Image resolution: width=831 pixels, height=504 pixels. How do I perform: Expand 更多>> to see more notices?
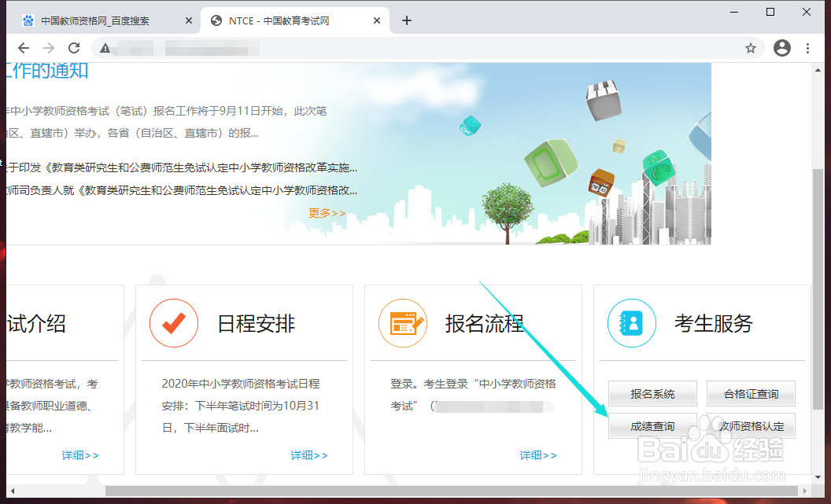[325, 213]
